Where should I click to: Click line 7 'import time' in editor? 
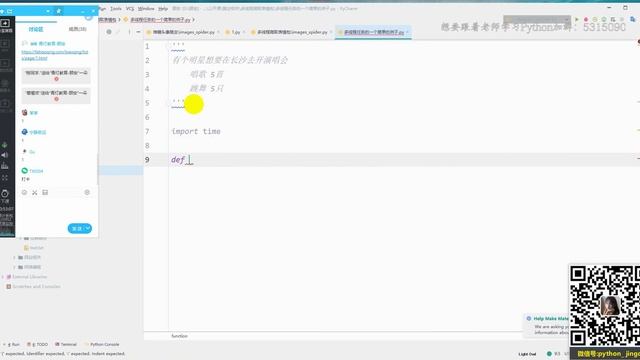tap(196, 131)
